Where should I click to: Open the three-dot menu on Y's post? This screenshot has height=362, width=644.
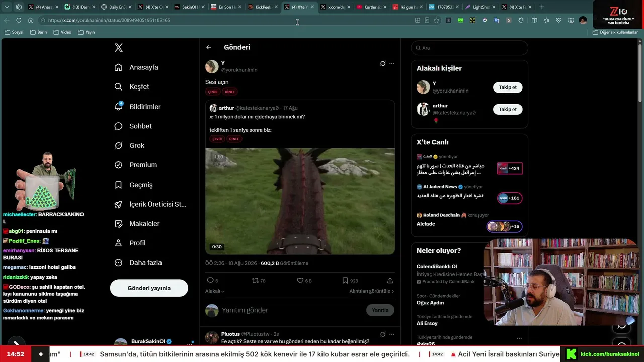pos(392,64)
